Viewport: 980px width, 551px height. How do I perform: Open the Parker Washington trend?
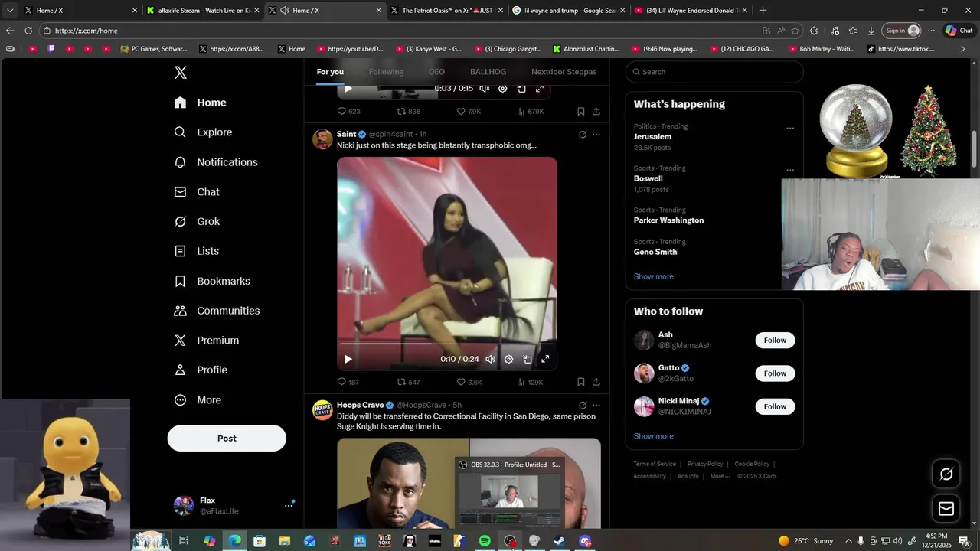click(668, 220)
